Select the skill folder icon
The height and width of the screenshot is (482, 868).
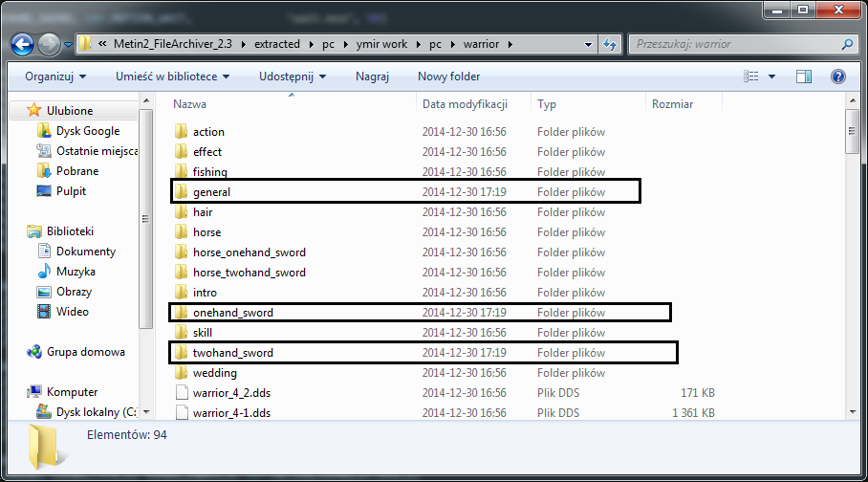pos(181,333)
